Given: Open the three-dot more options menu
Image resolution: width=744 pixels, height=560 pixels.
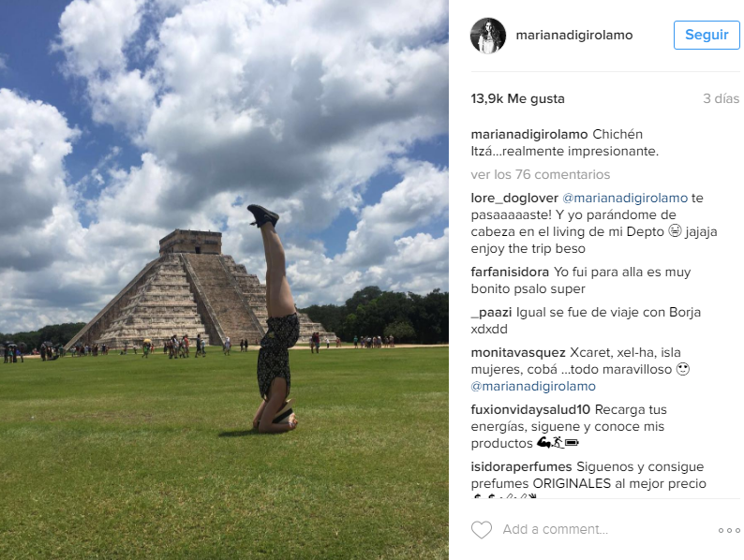Looking at the screenshot, I should pos(729,531).
